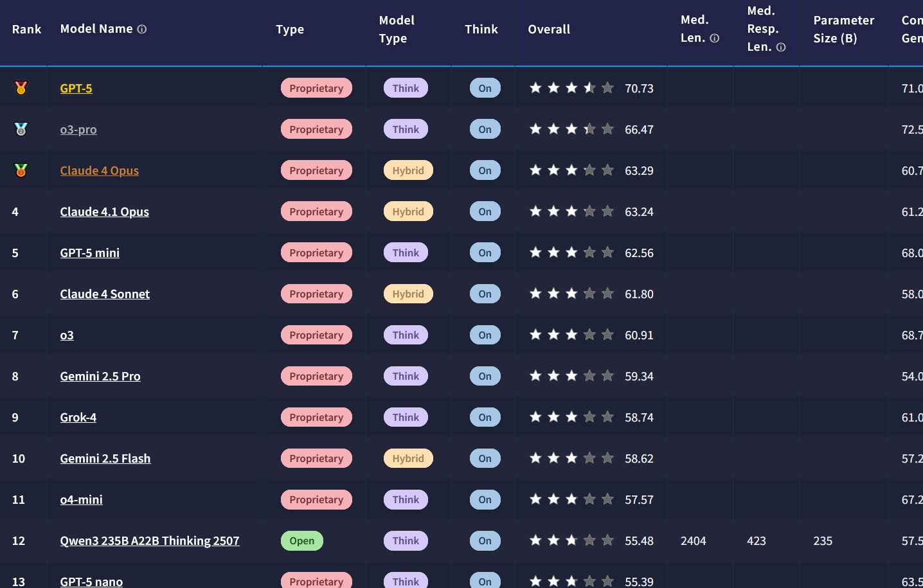
Task: Sort by the Parameter Size (B) header
Action: tap(843, 30)
